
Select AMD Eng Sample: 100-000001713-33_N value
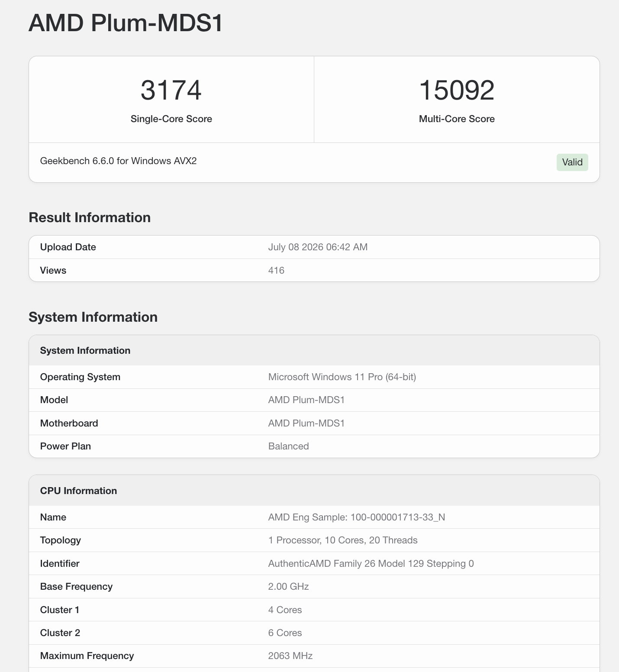coord(357,517)
